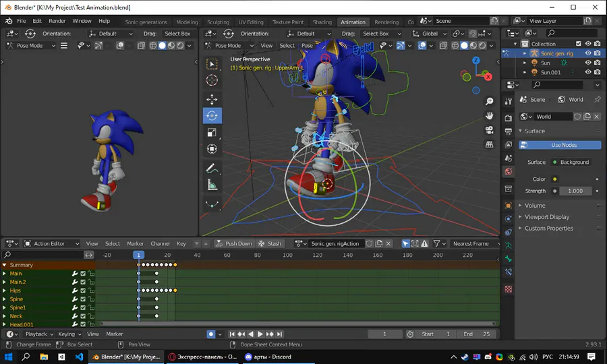Open World properties tab
The height and width of the screenshot is (364, 607).
tap(509, 171)
